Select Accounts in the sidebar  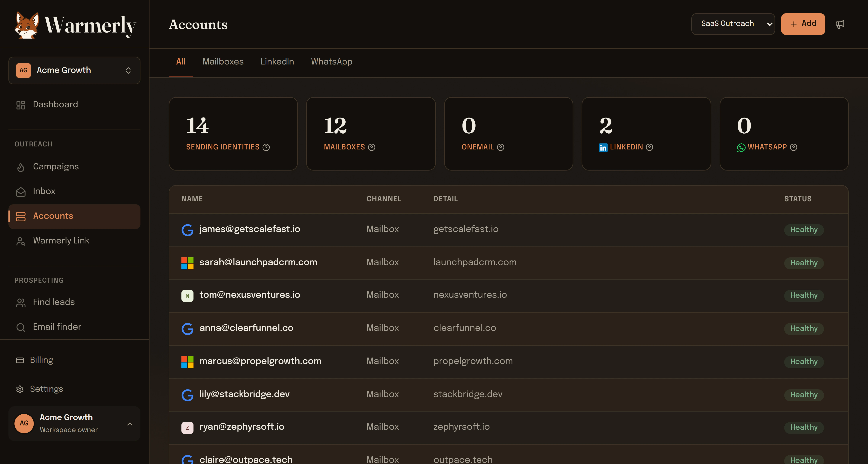(x=74, y=216)
